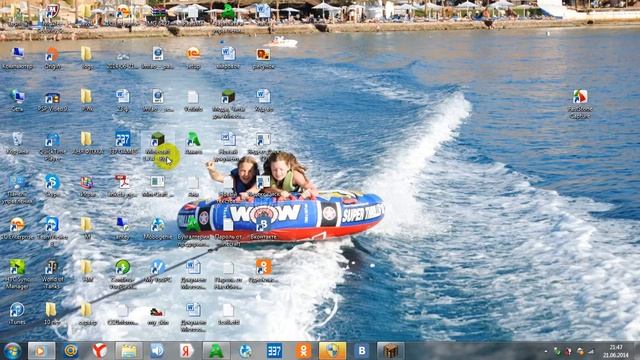The height and width of the screenshot is (360, 640).
Task: Select the Панель управления desktop icon
Action: [x=17, y=190]
